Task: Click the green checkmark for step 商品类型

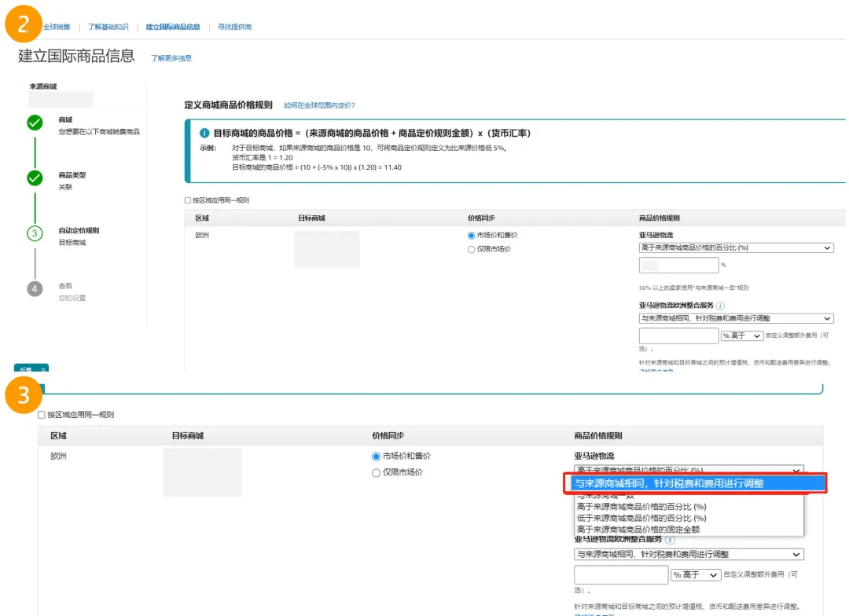Action: (35, 178)
